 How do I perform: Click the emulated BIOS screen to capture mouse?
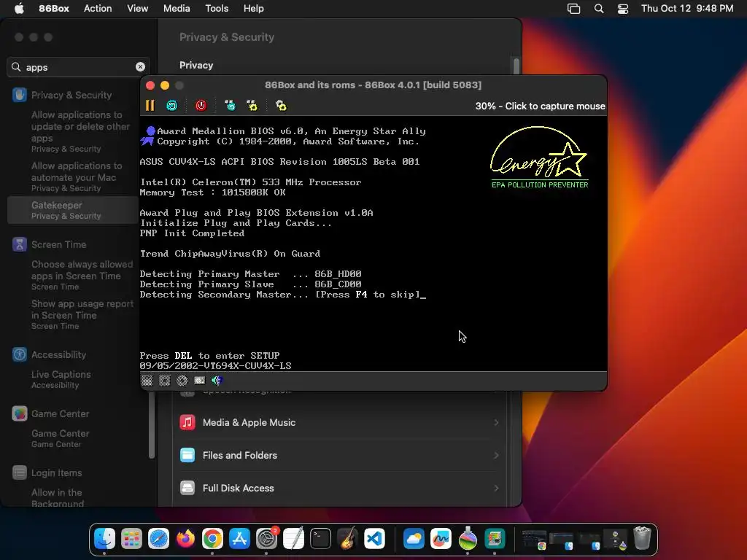coord(373,244)
